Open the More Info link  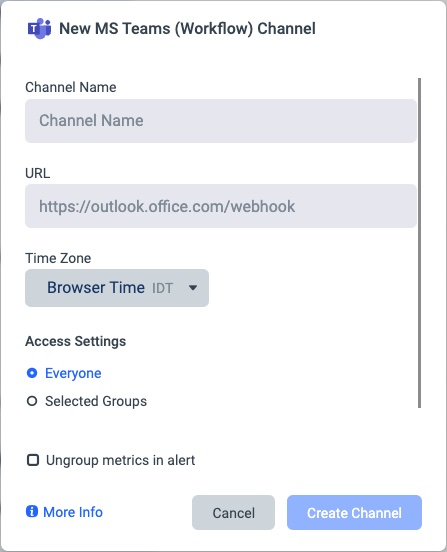point(73,512)
